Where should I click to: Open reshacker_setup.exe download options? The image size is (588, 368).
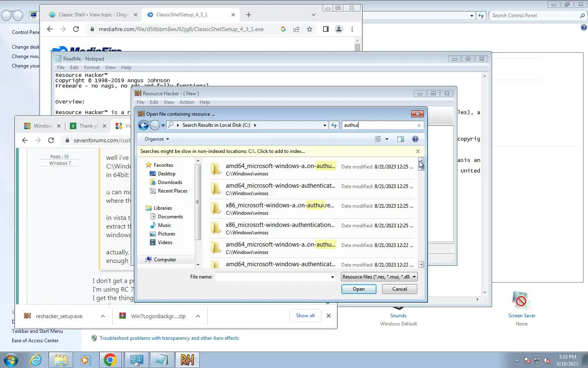point(103,316)
